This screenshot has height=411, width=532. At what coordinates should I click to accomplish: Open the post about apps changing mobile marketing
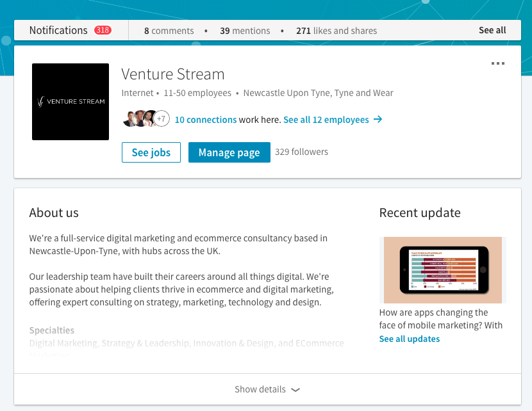tap(441, 319)
